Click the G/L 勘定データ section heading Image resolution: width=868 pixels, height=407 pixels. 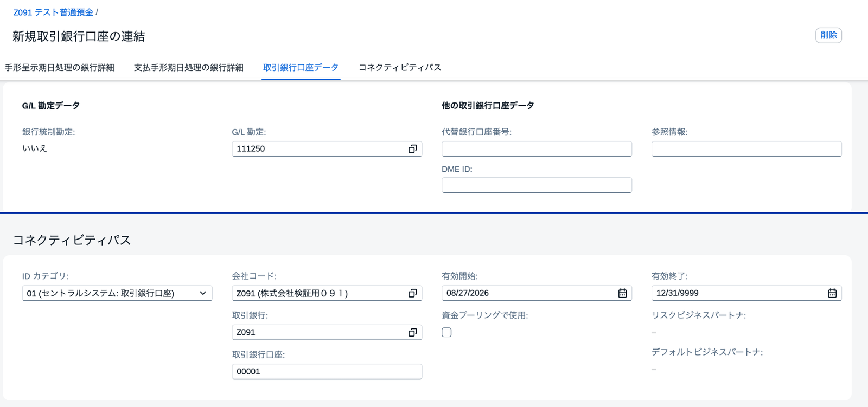point(51,106)
